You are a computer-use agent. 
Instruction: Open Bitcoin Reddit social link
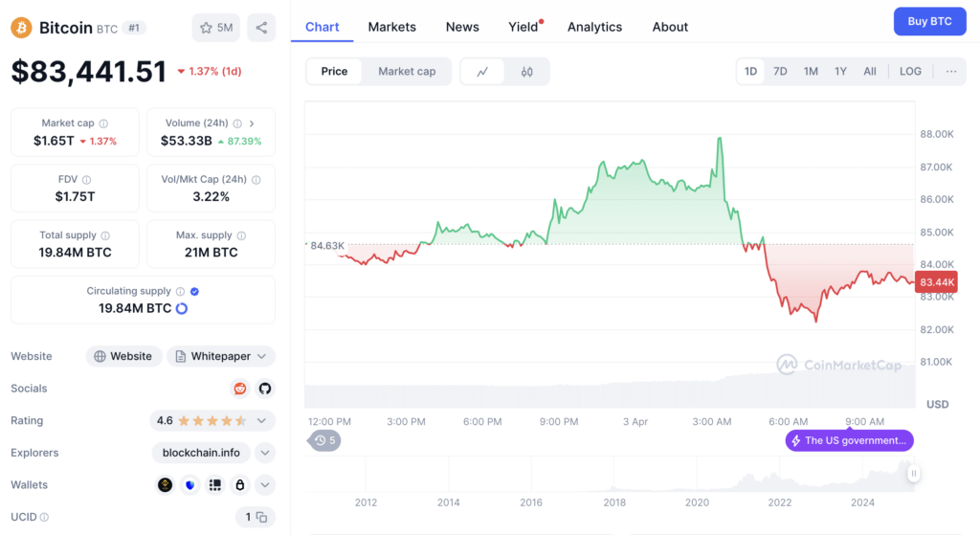click(240, 389)
